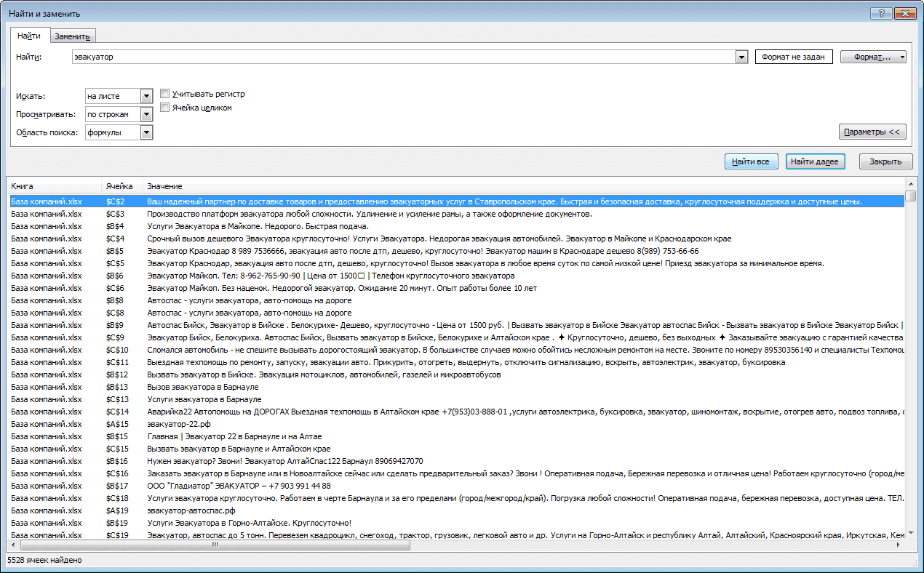Viewport: 924px width, 573px height.
Task: Select the result row starting 'Аварийка22 Автопомощь'
Action: tap(456, 412)
